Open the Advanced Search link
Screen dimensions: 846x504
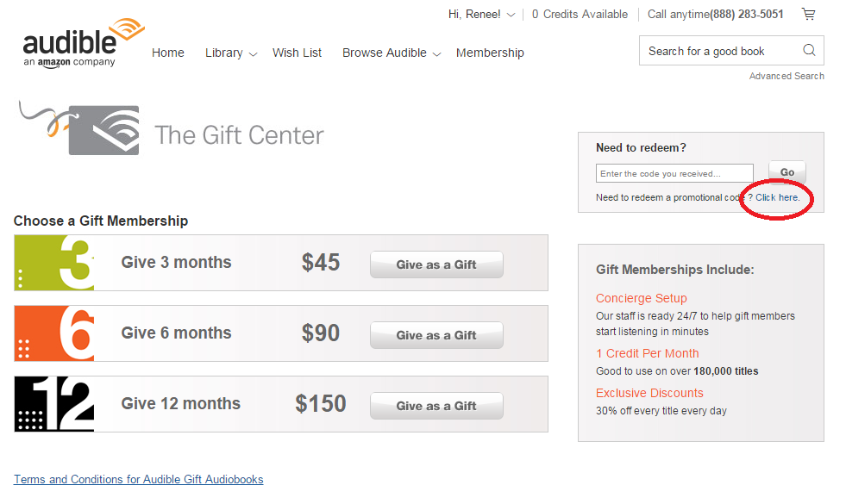(786, 76)
